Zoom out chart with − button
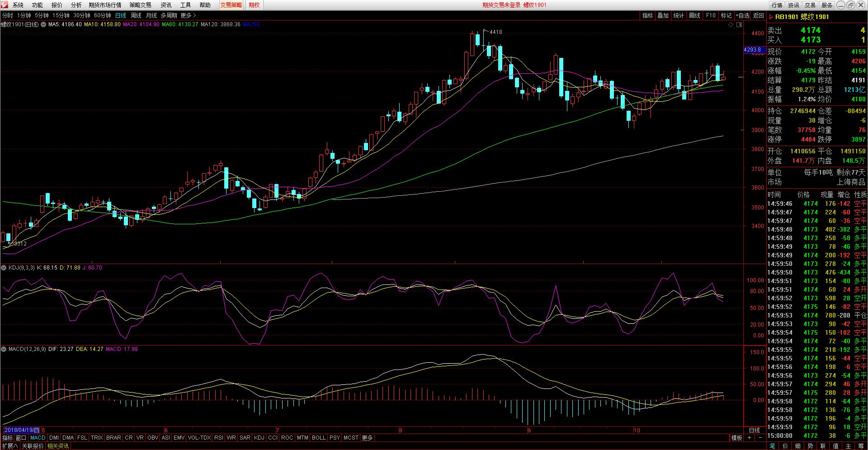 (760, 438)
